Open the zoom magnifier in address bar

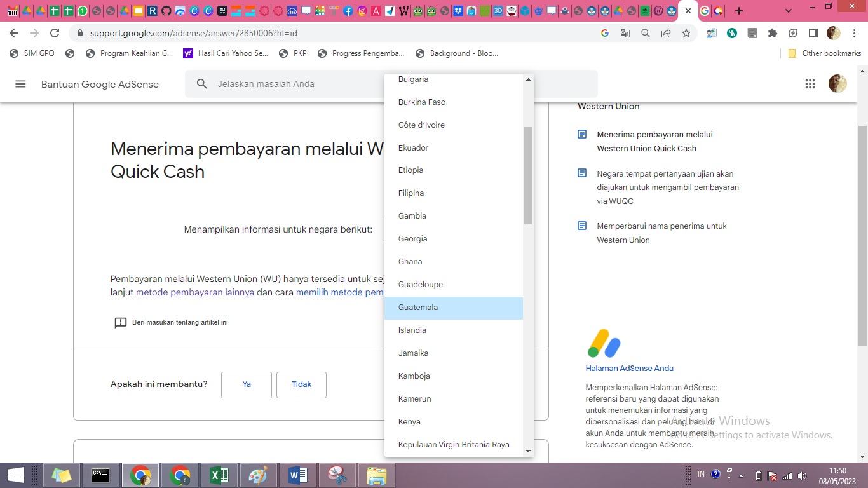coord(646,33)
